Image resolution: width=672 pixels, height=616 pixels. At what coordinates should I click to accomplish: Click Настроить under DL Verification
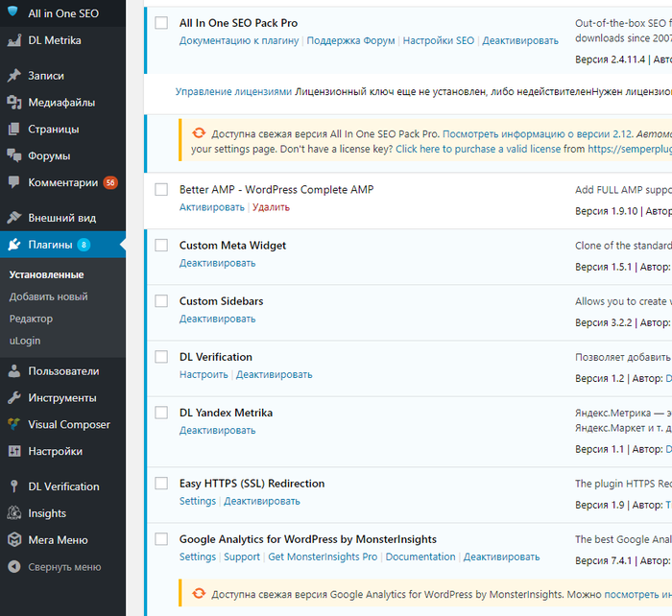203,374
